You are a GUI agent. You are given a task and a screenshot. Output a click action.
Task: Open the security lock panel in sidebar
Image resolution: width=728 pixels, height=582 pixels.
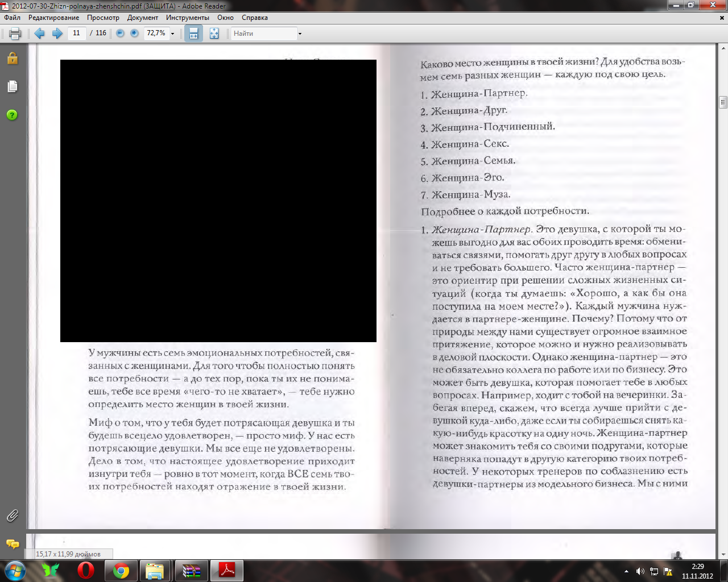(x=12, y=59)
